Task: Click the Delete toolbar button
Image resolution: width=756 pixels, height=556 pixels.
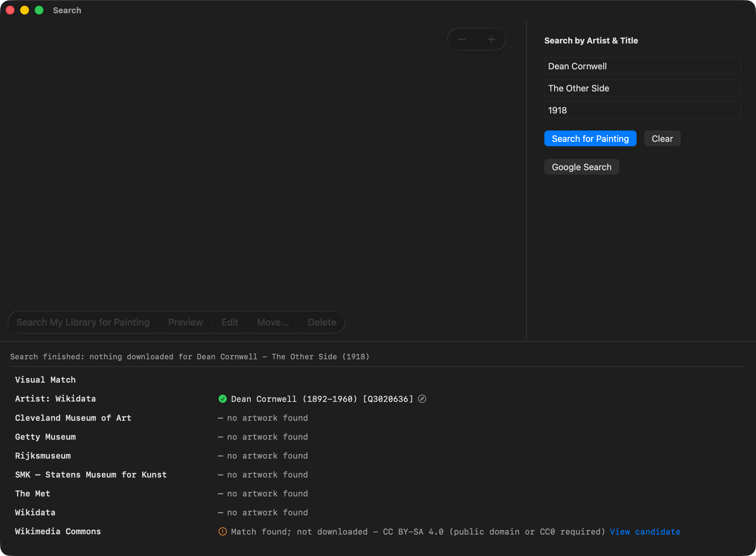Action: (x=322, y=322)
